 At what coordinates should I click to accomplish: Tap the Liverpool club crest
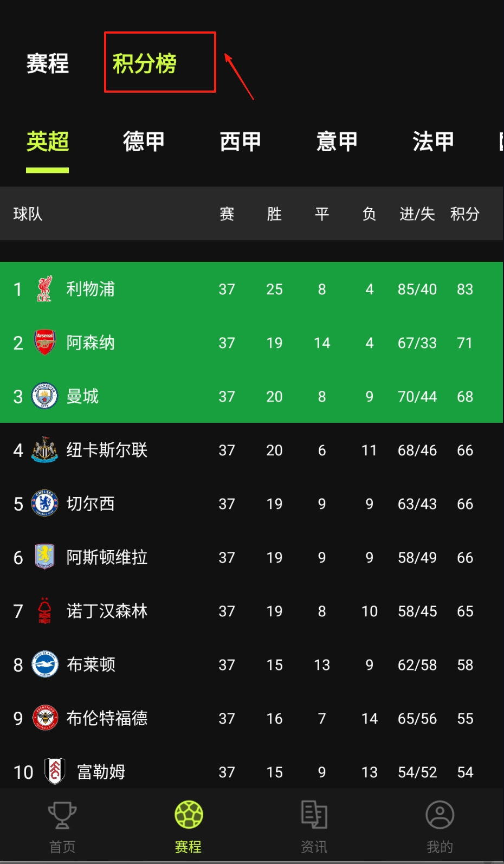coord(44,289)
